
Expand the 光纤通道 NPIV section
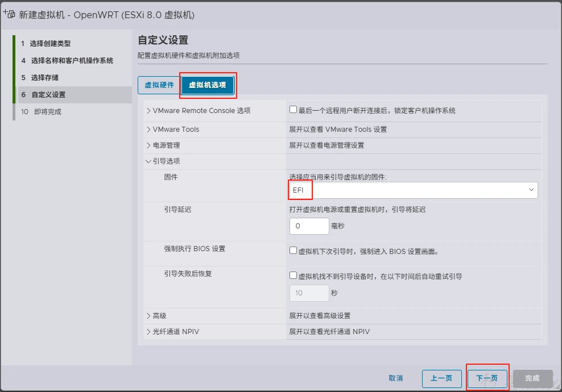149,332
